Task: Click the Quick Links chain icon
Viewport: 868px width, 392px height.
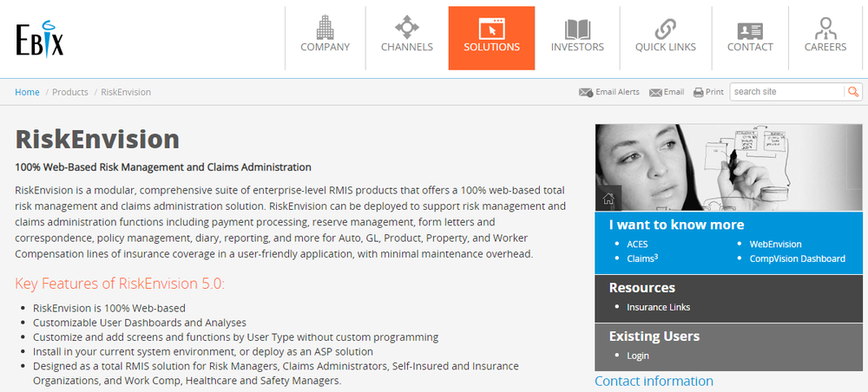Action: (666, 28)
